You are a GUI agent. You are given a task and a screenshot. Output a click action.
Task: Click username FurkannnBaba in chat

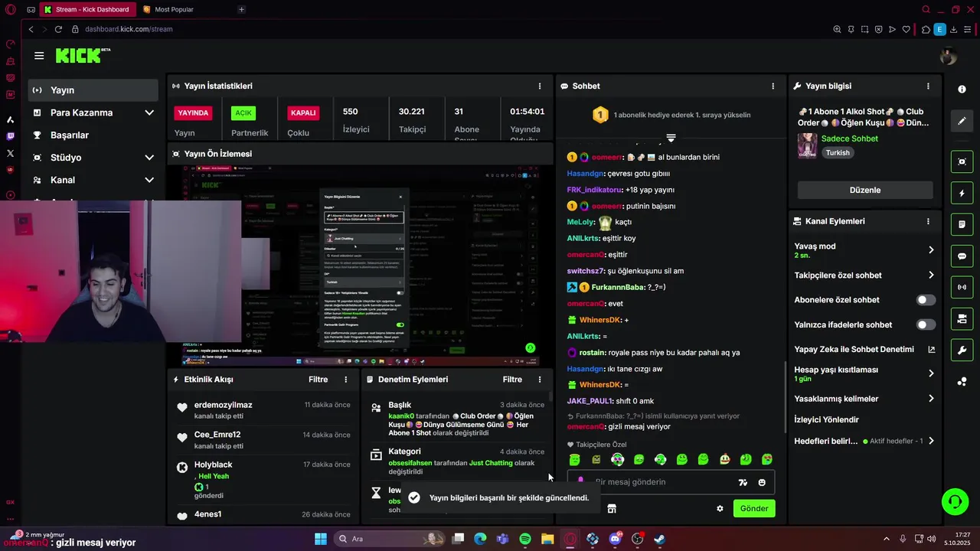coord(619,287)
